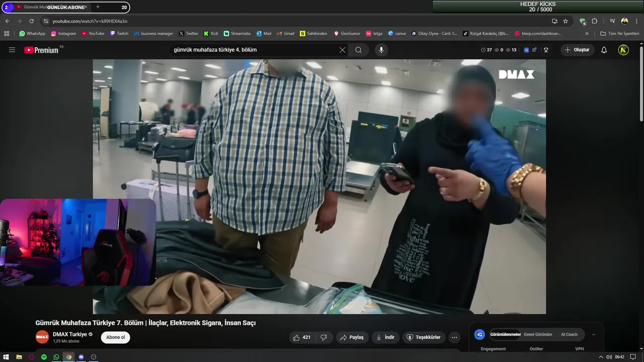Open YouTube notifications bell

[x=604, y=50]
